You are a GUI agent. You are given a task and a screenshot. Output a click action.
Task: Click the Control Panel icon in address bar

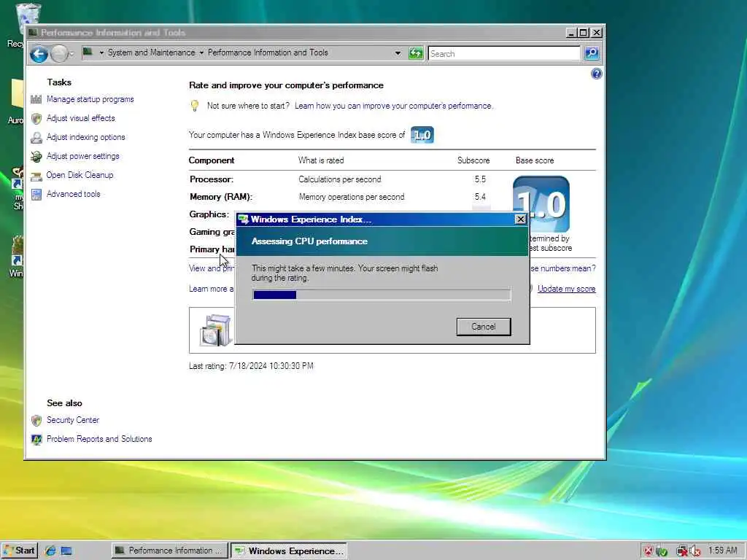88,52
